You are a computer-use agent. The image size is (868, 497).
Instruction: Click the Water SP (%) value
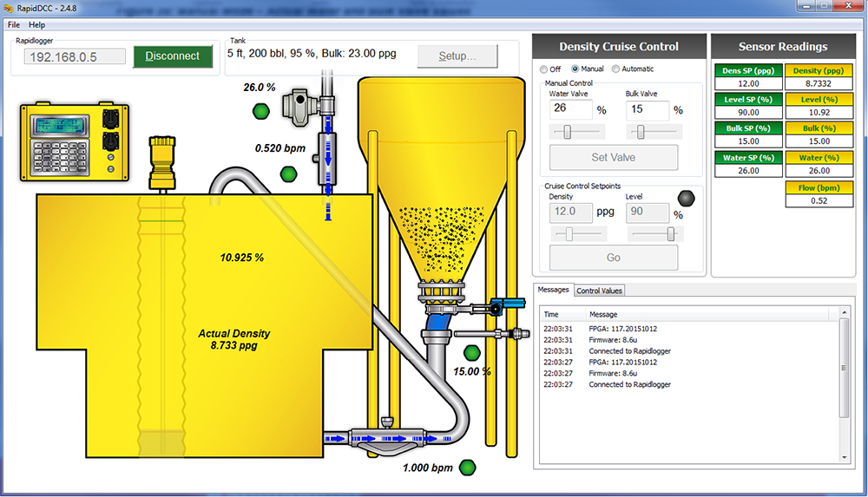click(748, 171)
